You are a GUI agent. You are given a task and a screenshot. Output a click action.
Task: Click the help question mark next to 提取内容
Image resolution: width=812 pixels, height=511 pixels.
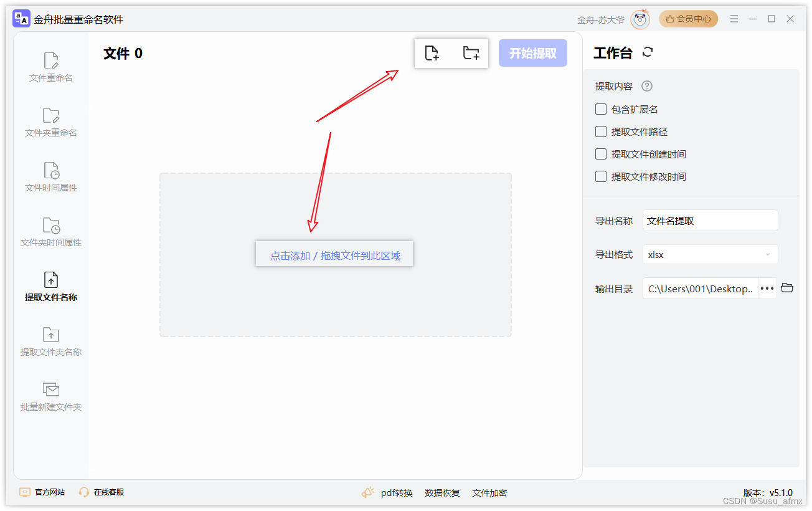(647, 86)
